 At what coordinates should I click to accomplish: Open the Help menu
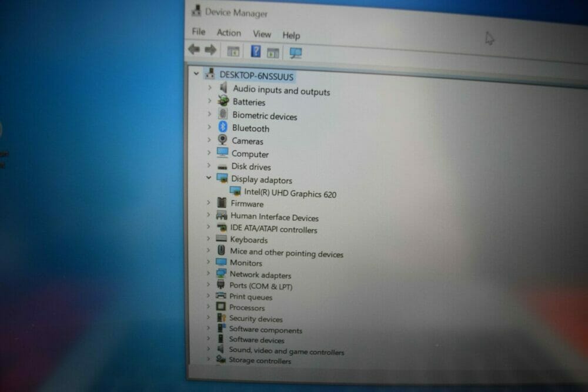[292, 35]
